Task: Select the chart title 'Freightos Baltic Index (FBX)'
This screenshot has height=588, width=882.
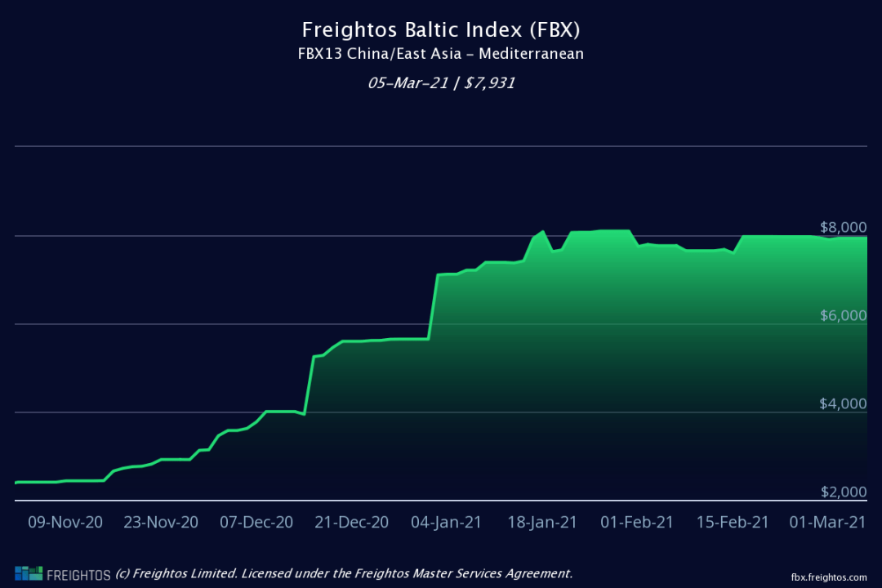Action: click(x=441, y=29)
